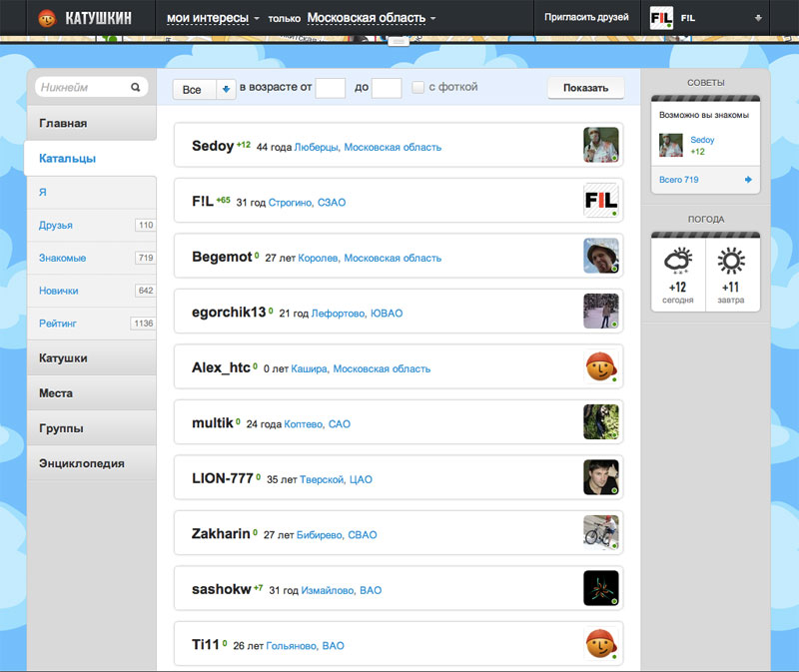Click Sedoy's small photo in Советы panel
This screenshot has height=672, width=799.
(x=670, y=145)
